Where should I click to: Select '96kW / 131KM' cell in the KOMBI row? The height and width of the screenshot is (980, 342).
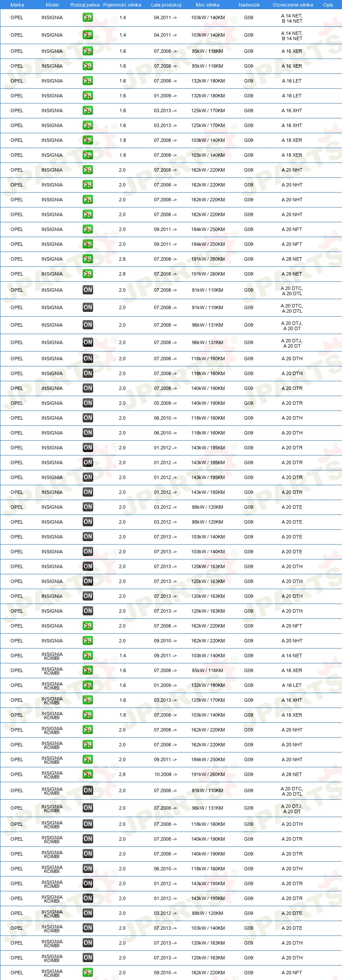point(208,808)
